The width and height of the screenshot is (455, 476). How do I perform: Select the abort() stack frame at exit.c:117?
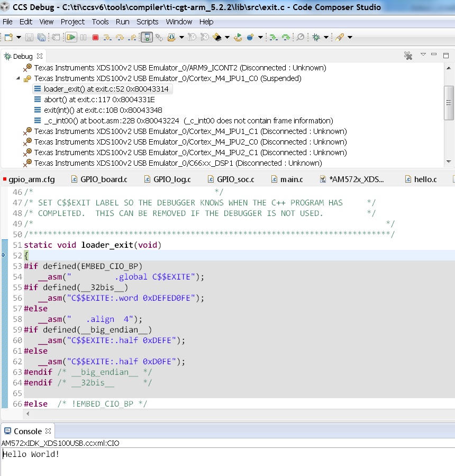99,100
